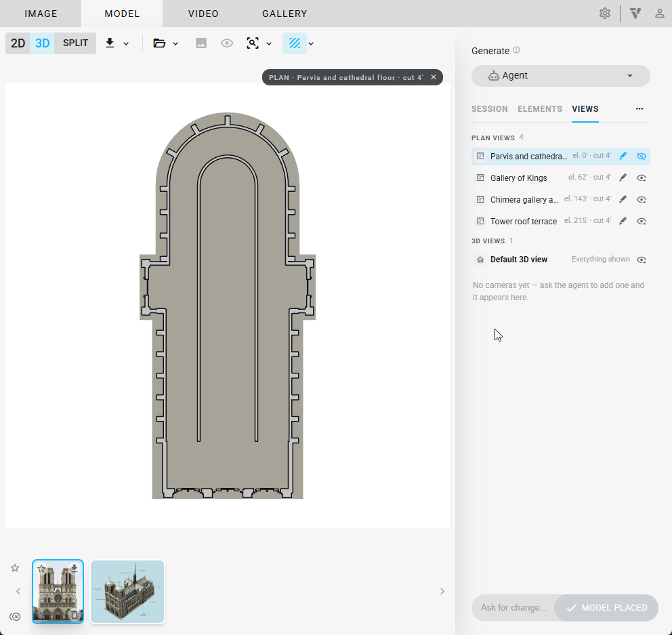Image resolution: width=672 pixels, height=635 pixels.
Task: Delete the facade thumbnail using its trash icon
Action: 75,615
